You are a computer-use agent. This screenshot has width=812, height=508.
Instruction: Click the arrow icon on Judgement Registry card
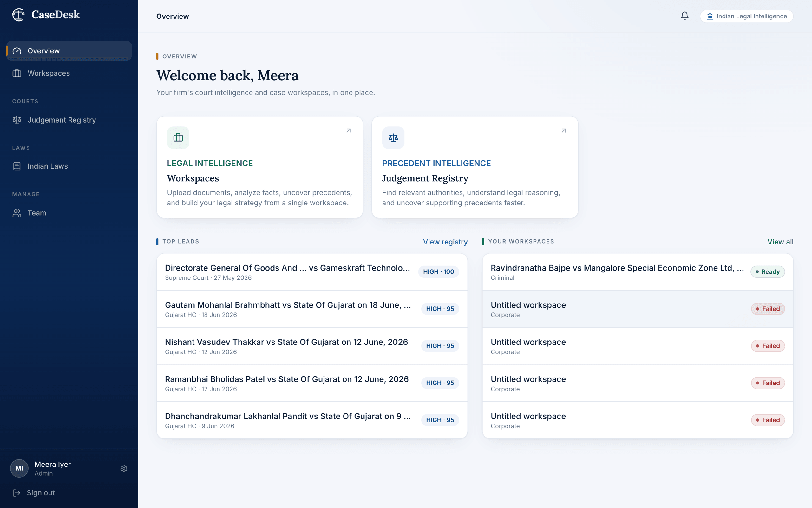click(564, 131)
